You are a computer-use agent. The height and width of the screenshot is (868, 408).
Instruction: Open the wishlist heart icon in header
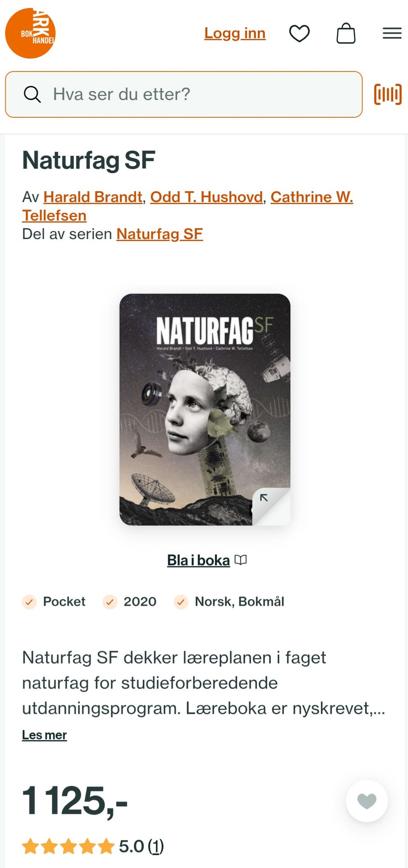pyautogui.click(x=299, y=33)
